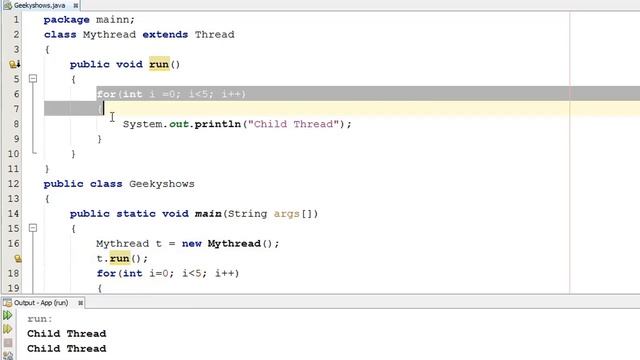
Task: Close the Output - App (run) tab
Action: point(80,303)
